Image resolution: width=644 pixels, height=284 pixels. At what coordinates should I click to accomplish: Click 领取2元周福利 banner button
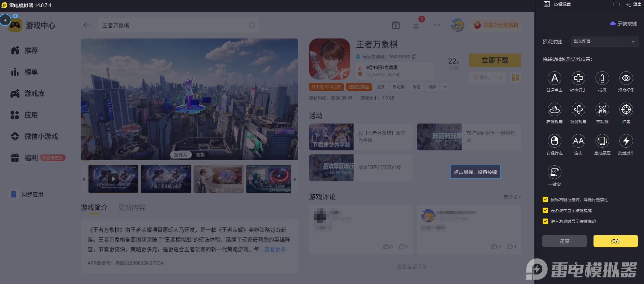click(x=496, y=25)
